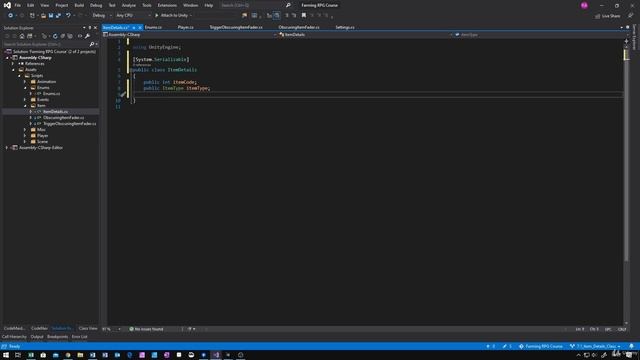Open the Assembly-CSharp project scope dropdown
The image size is (640, 360).
pos(190,35)
